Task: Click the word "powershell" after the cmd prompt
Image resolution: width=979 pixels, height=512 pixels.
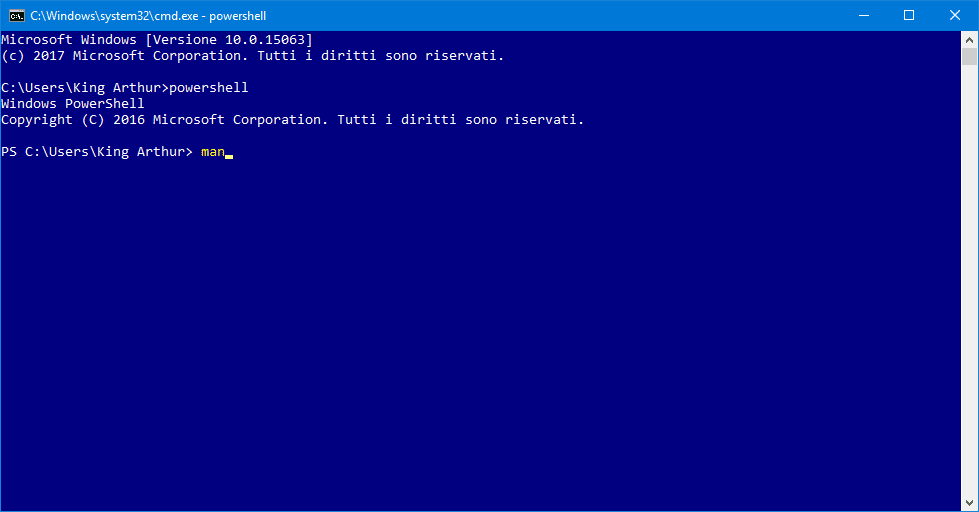Action: point(209,88)
